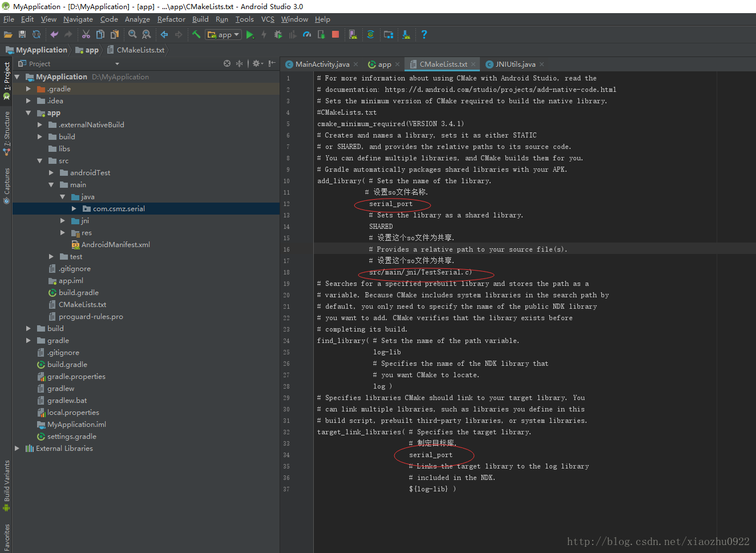Screen dimensions: 756x553
Task: Click the Open file toolbar icon
Action: [8, 35]
